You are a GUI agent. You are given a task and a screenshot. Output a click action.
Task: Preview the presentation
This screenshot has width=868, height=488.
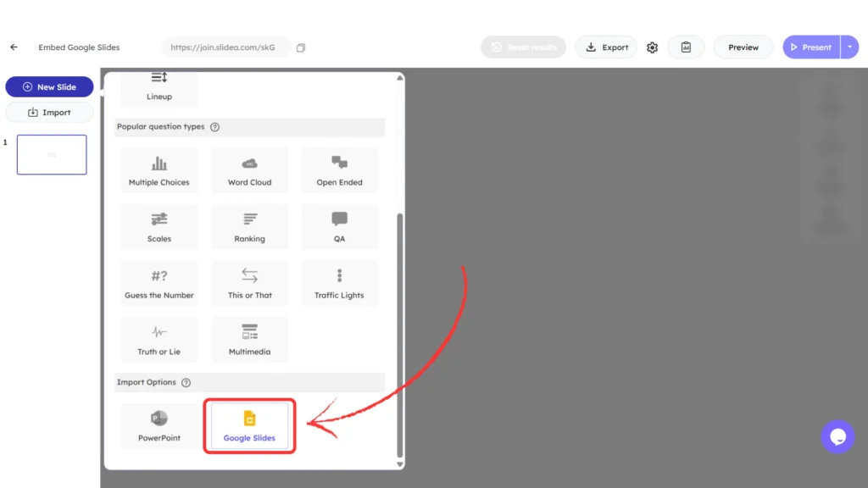click(743, 47)
